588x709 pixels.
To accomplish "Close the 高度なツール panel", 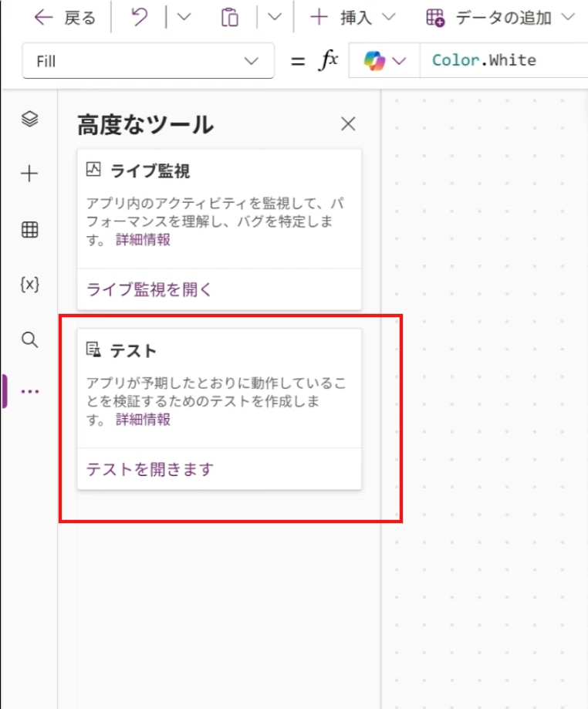I will (x=348, y=123).
